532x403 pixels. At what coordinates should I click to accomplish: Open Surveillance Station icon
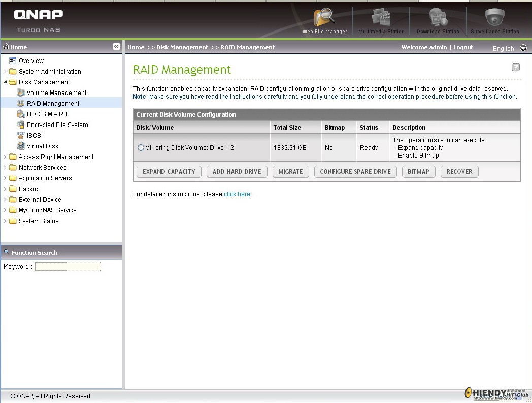pyautogui.click(x=494, y=17)
